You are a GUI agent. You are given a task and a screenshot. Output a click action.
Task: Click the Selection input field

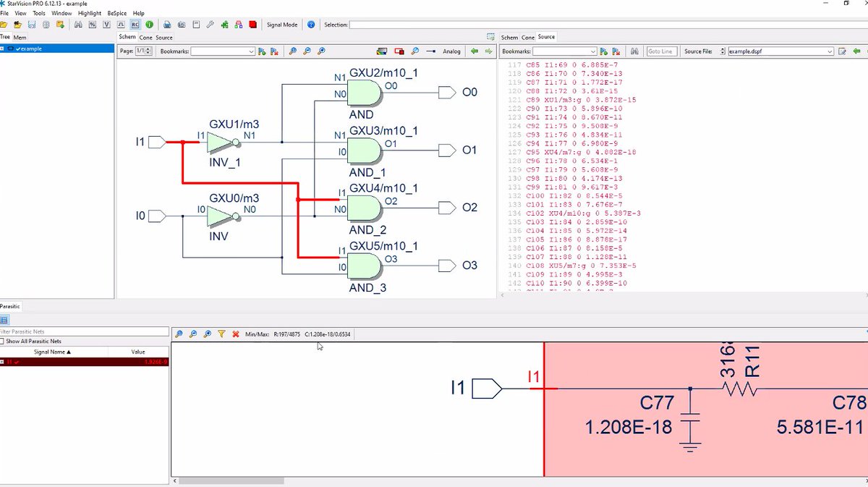[608, 25]
